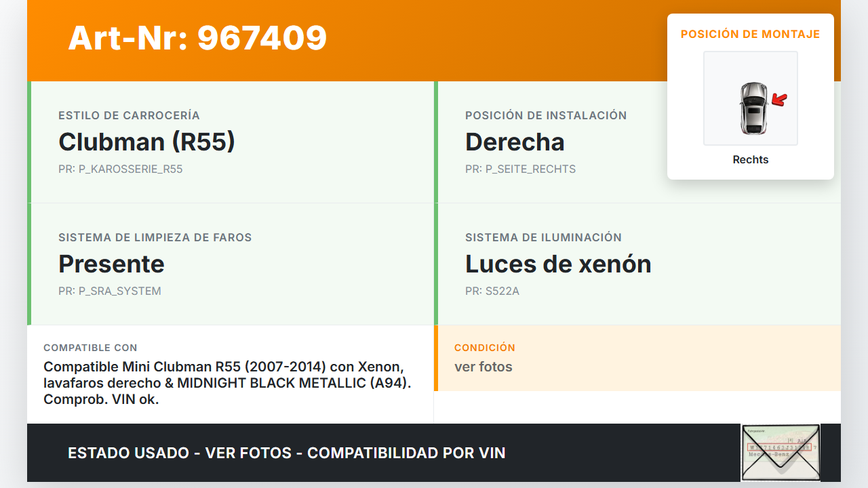The width and height of the screenshot is (868, 488).
Task: Click the PR: P_KAROSSERIE_R55 code
Action: [x=121, y=169]
